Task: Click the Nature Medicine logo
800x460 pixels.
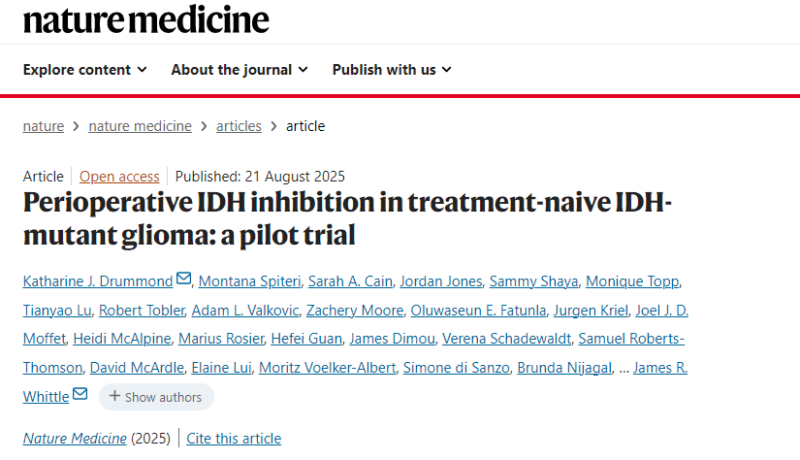Action: click(x=146, y=20)
